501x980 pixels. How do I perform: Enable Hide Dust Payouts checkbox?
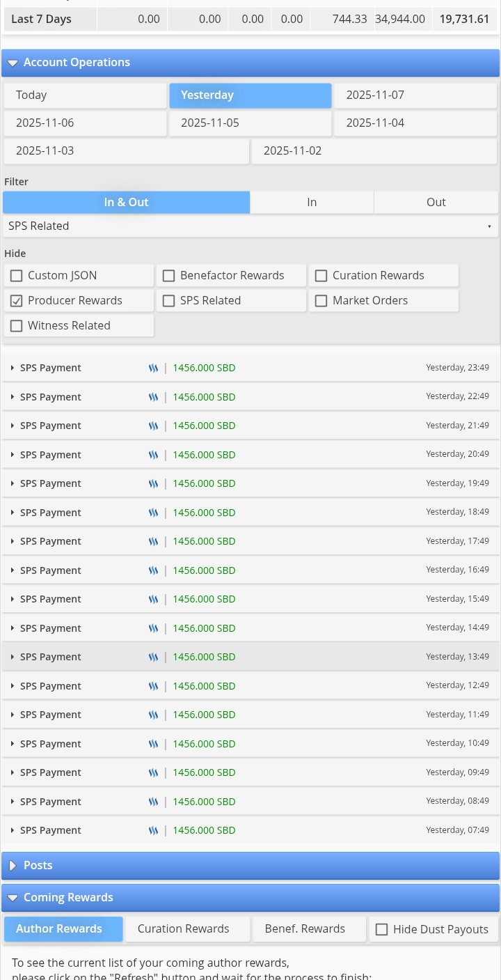[381, 929]
